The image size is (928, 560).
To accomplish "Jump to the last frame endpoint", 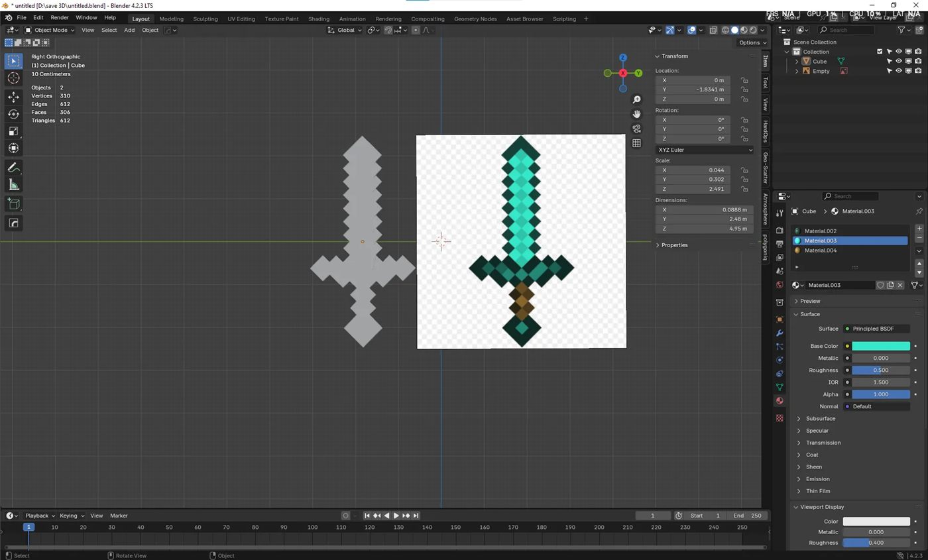I will click(x=416, y=516).
